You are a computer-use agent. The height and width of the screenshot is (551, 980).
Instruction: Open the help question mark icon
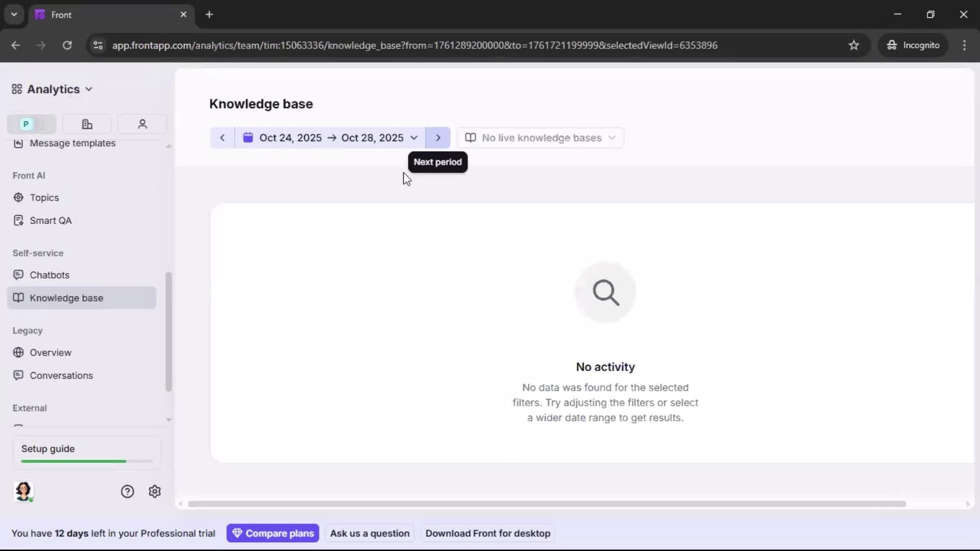(127, 491)
